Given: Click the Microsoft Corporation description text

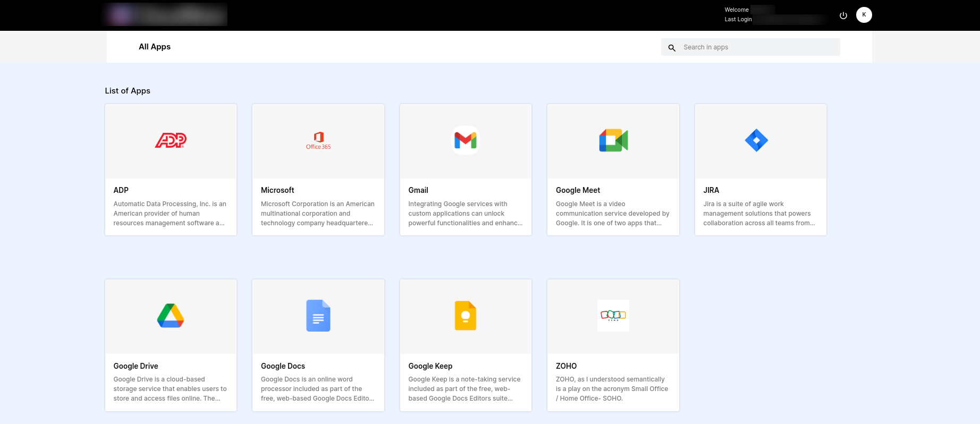Looking at the screenshot, I should click(318, 214).
